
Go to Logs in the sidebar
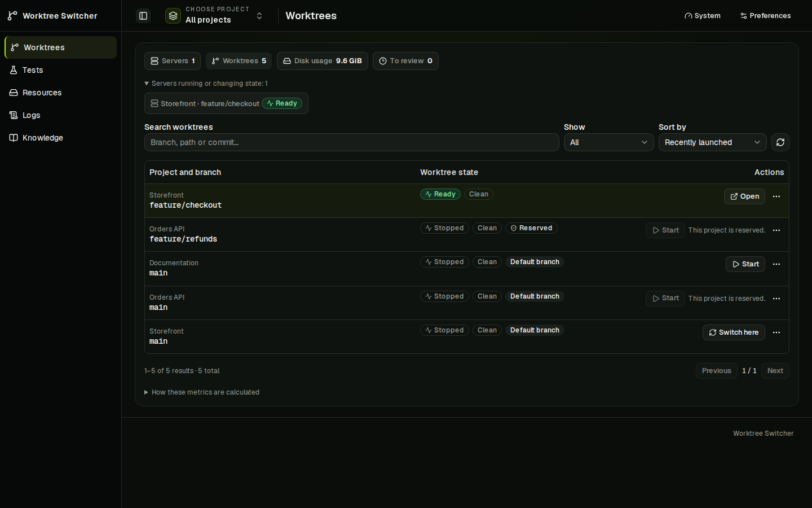[x=60, y=115]
